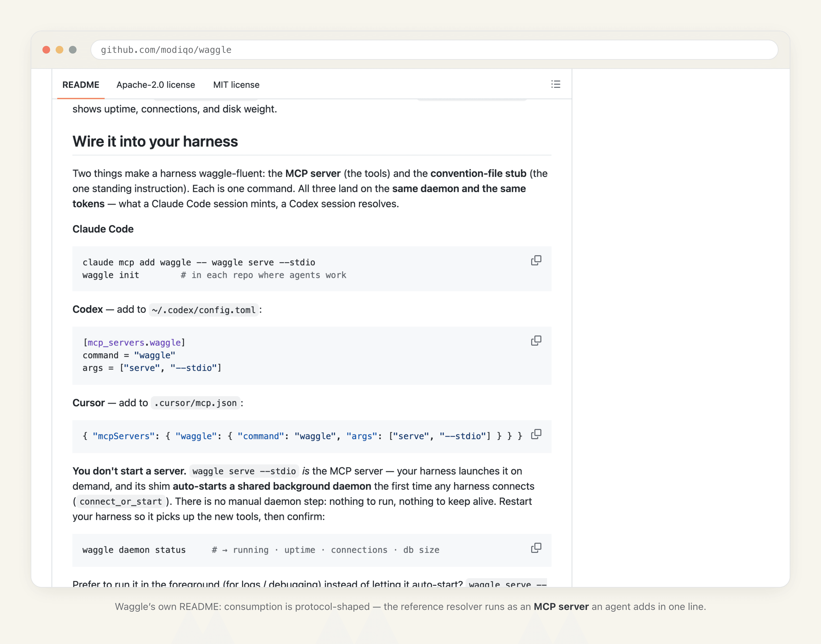821x644 pixels.
Task: Click the gray window dot
Action: click(73, 50)
